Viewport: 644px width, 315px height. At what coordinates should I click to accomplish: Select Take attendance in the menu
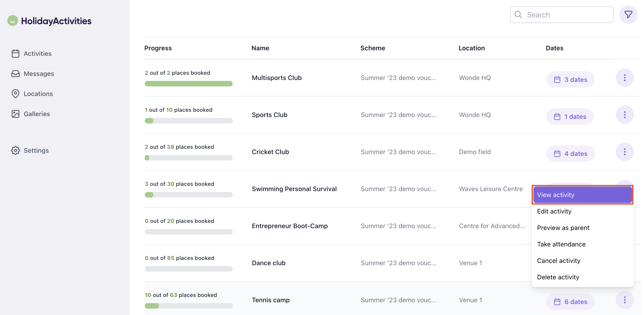pos(561,244)
